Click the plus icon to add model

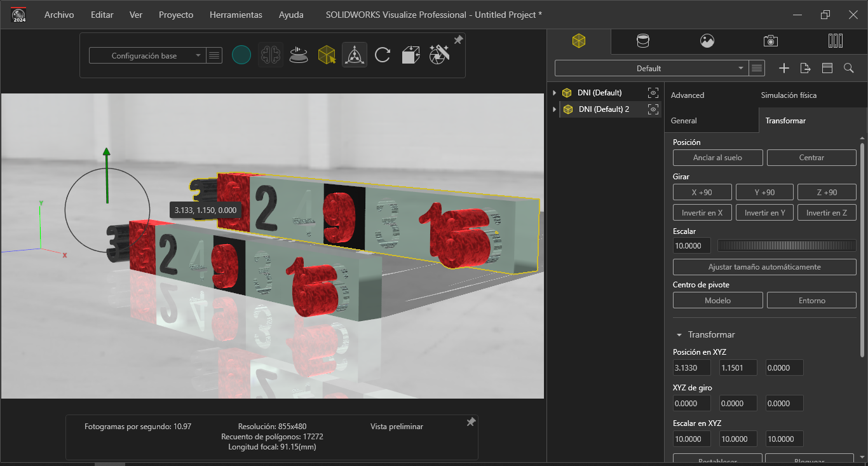784,68
